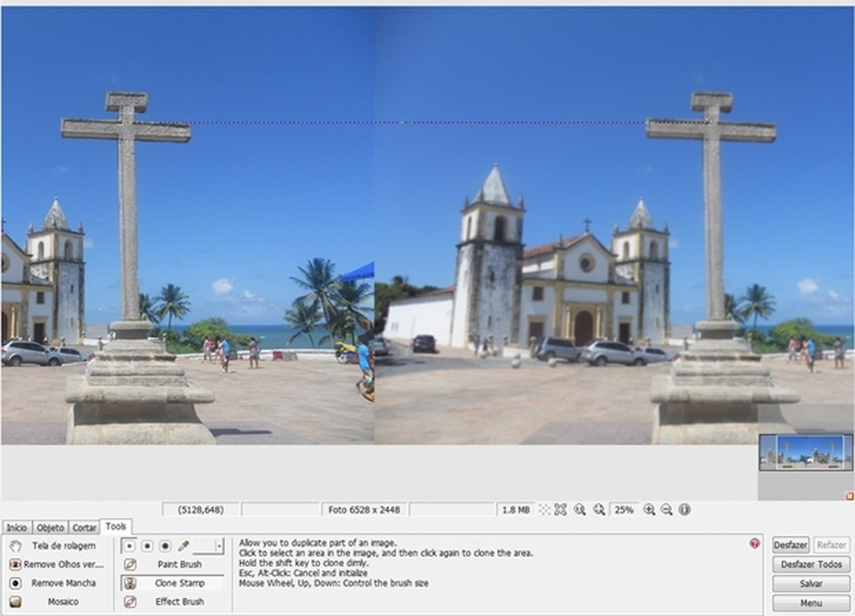Select the smallest brush size option
This screenshot has height=616, width=855.
click(129, 546)
